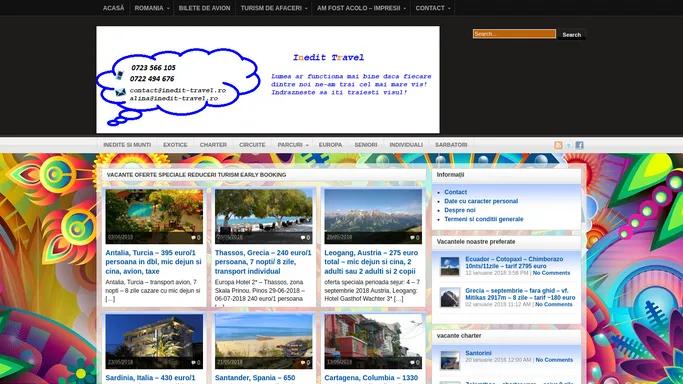Open SARBATORI category

coord(451,145)
